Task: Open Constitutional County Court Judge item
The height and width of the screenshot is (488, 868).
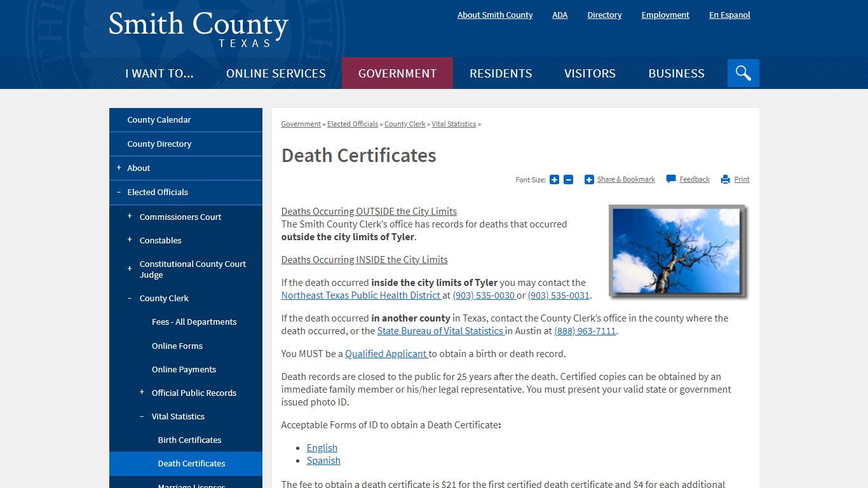Action: (x=193, y=269)
